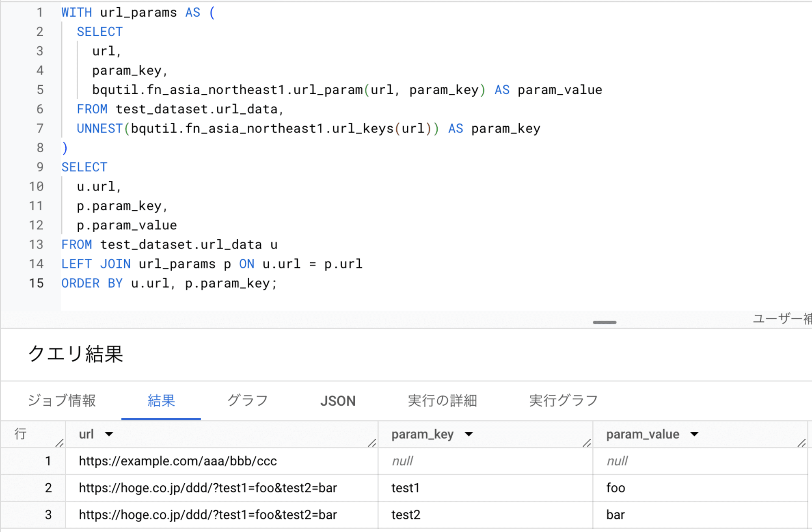812x532 pixels.
Task: Click ORDER BY on line 15
Action: [x=92, y=283]
